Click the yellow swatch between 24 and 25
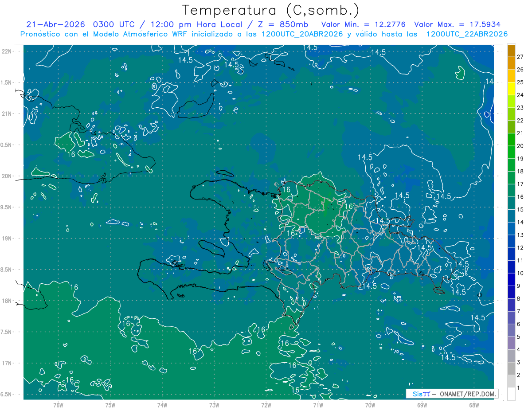The height and width of the screenshot is (411, 532). tap(511, 88)
